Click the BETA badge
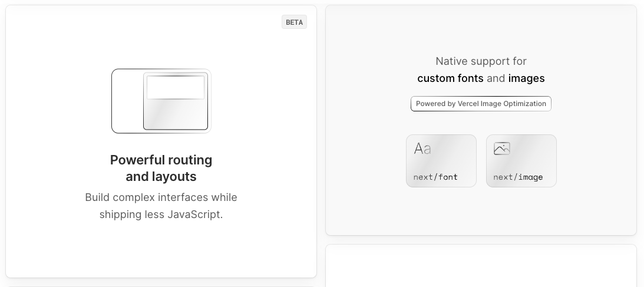 point(294,22)
